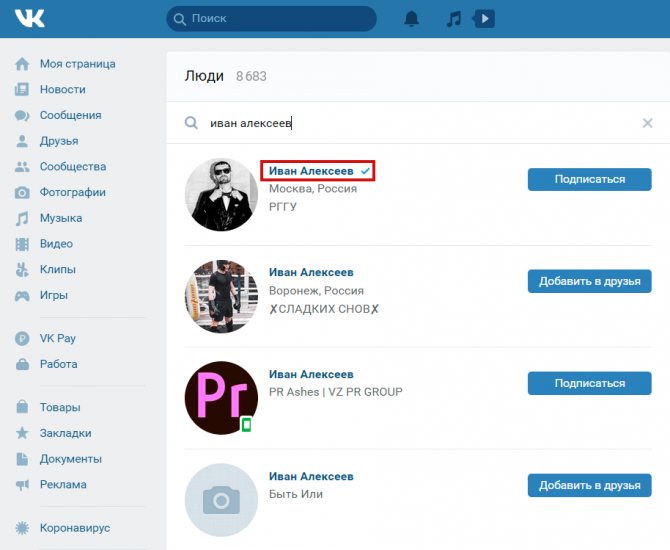Image resolution: width=670 pixels, height=550 pixels.
Task: Click Добавить в друзья for Воронеж user
Action: [x=589, y=281]
